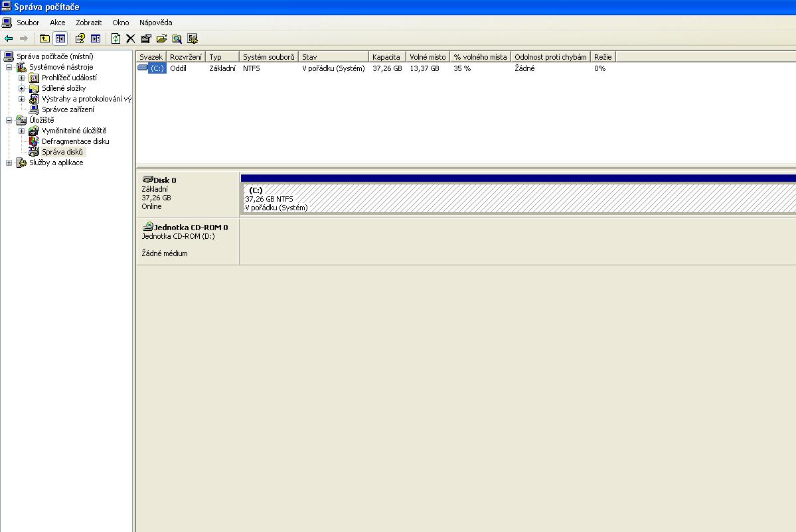Sort by the Rozvržení column header

pyautogui.click(x=186, y=57)
